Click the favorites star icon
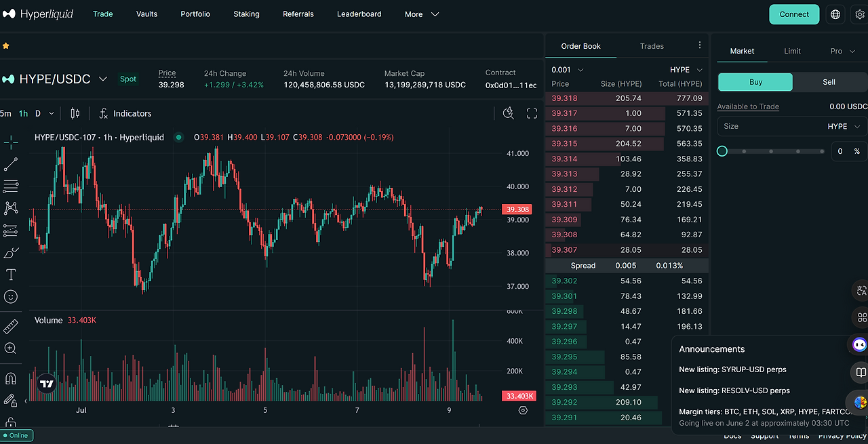Image resolution: width=868 pixels, height=444 pixels. [x=6, y=46]
